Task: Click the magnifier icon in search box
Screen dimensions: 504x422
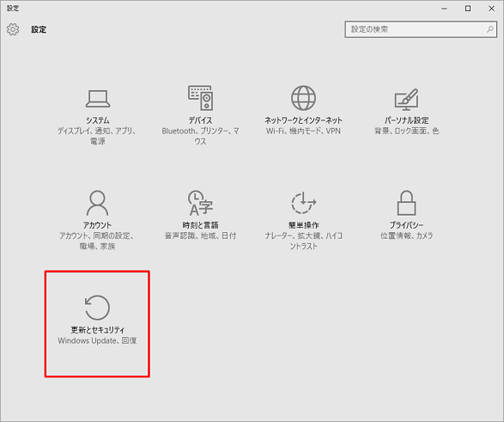Action: [490, 29]
